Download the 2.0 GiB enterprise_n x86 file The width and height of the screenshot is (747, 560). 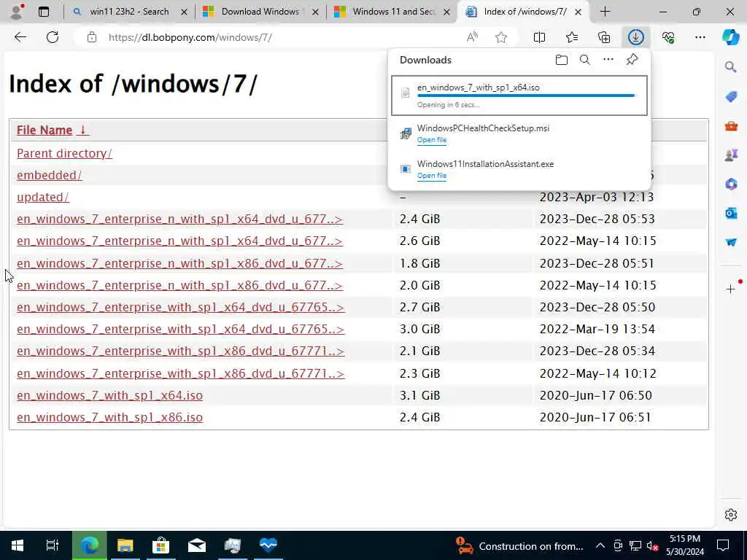(179, 285)
